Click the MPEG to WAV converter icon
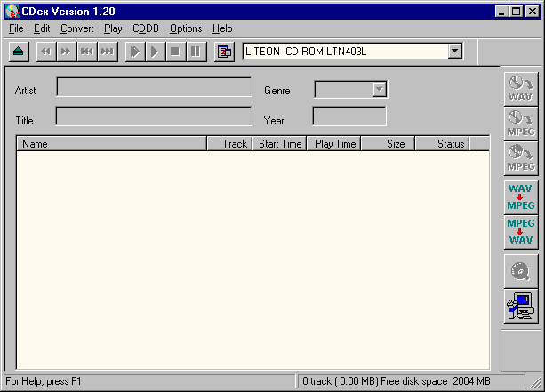This screenshot has width=545, height=392. pos(520,232)
